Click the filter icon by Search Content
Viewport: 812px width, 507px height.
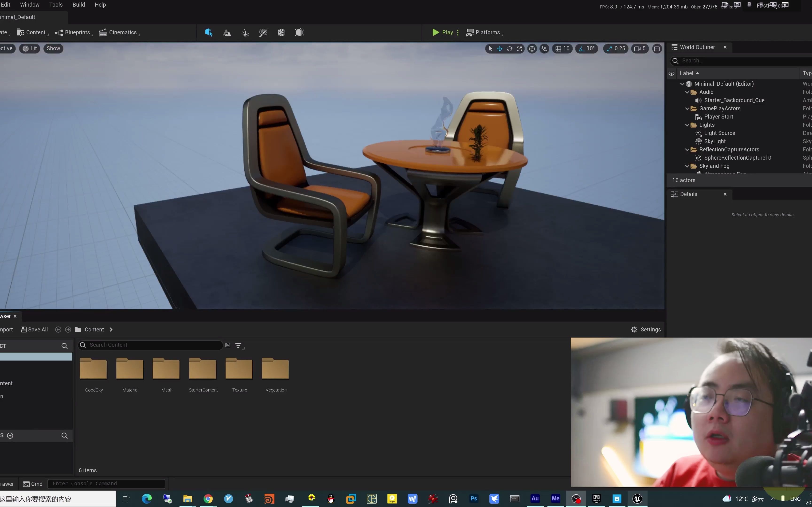pos(238,345)
